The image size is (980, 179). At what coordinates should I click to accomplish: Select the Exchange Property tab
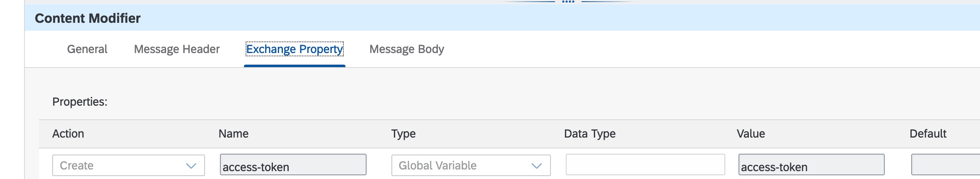tap(294, 49)
